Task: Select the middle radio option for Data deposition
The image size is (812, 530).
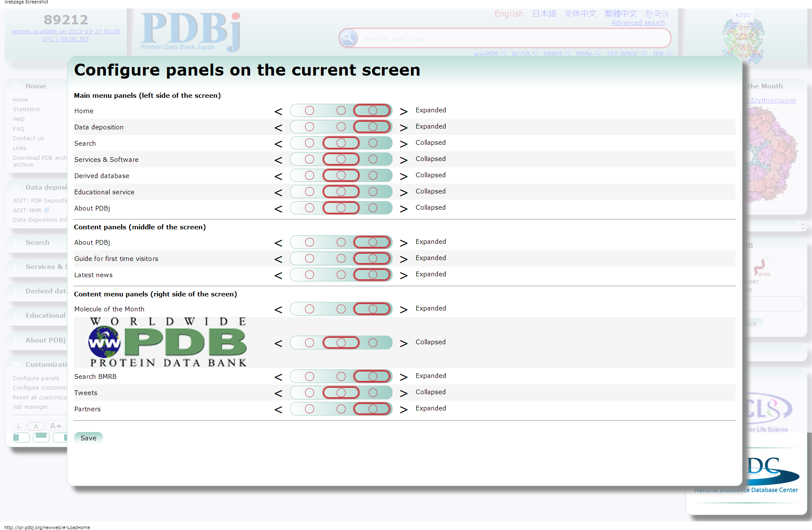Action: [341, 127]
